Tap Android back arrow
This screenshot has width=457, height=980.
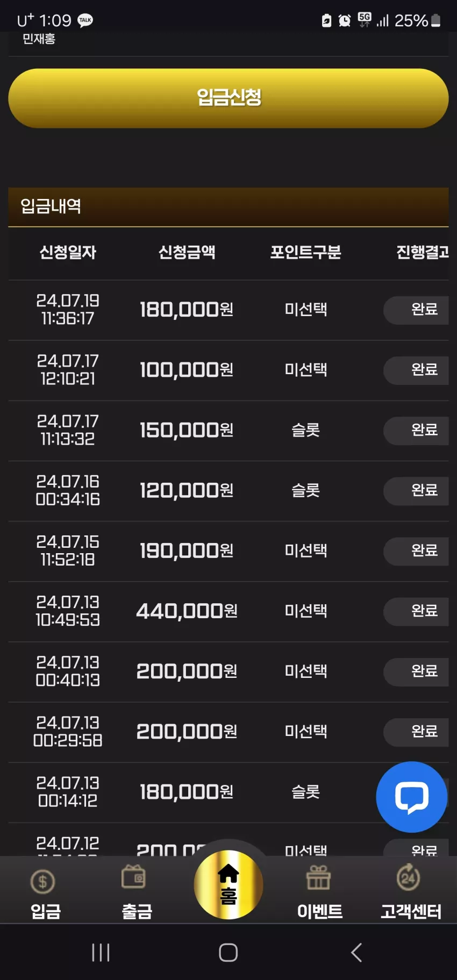coord(356,953)
